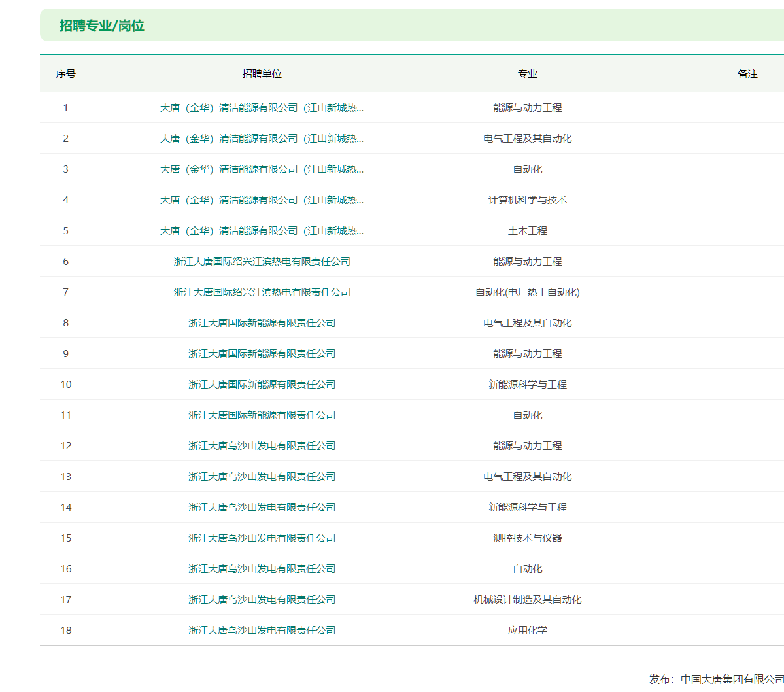Open the company link in row 1
784x692 pixels.
click(x=262, y=108)
